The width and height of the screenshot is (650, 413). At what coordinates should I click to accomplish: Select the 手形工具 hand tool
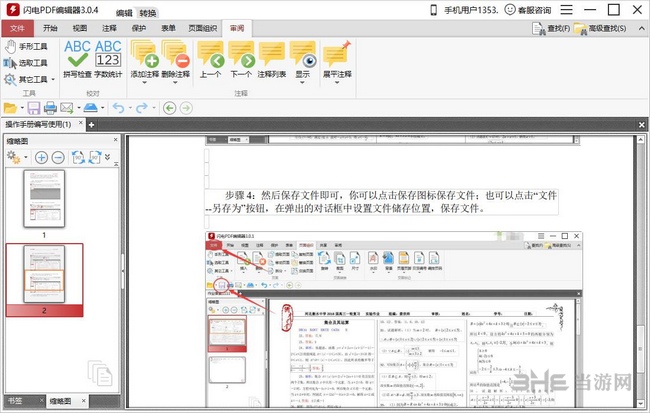[26, 46]
